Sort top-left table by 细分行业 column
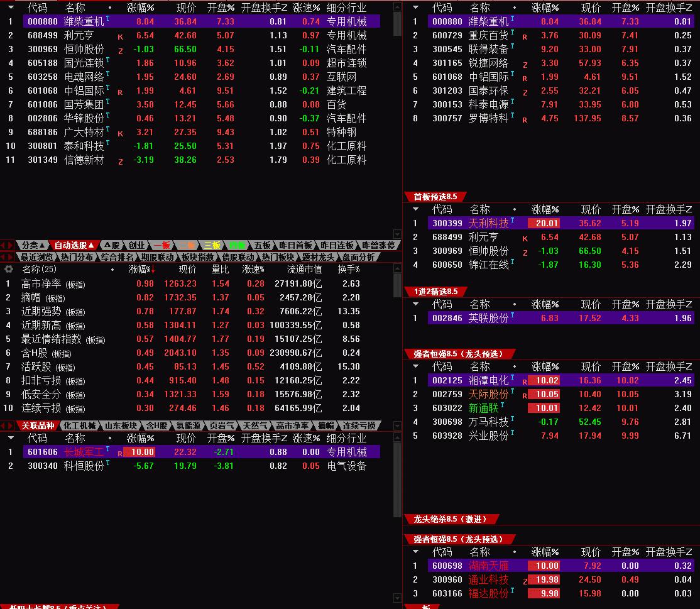This screenshot has width=700, height=609. tap(346, 8)
